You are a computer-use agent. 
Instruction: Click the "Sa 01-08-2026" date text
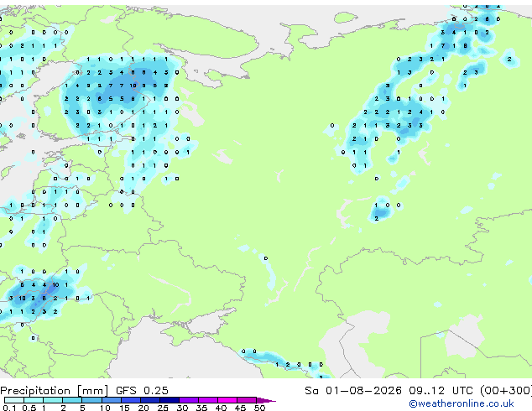[x=353, y=390]
